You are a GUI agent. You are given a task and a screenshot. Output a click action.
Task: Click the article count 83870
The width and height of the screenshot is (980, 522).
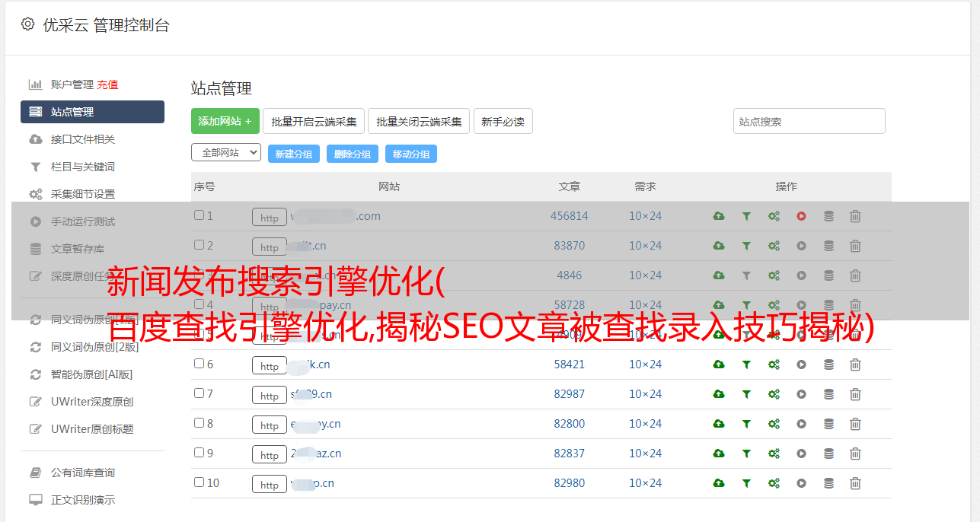coord(570,246)
